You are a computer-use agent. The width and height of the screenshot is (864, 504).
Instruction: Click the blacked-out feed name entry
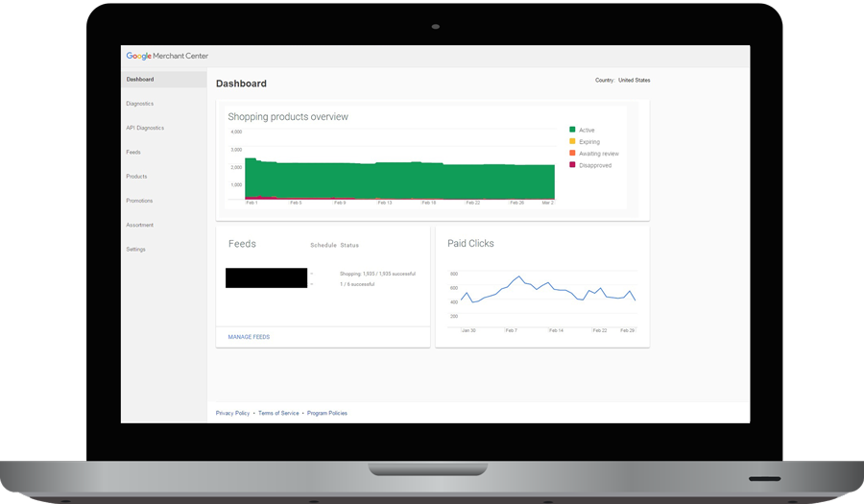pos(266,277)
